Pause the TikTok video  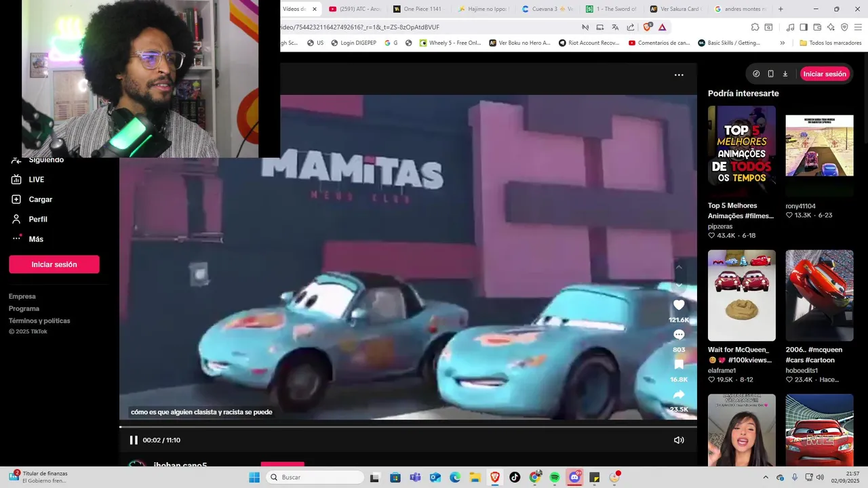(134, 440)
